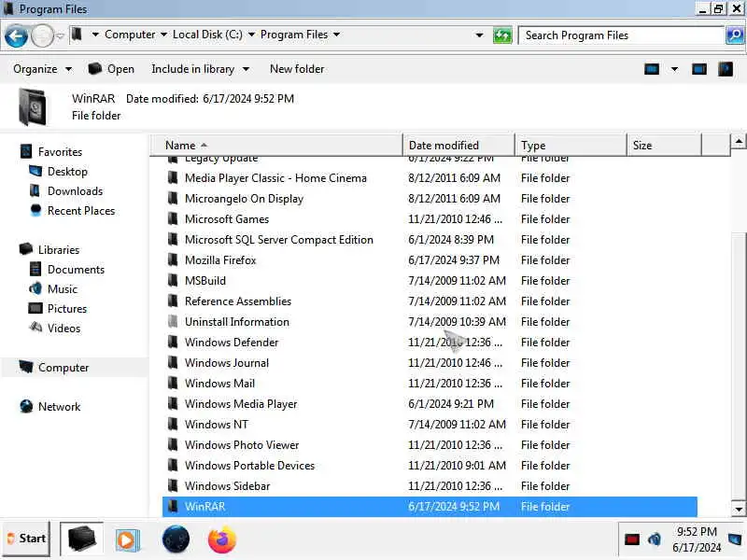747x560 pixels.
Task: Open Pictures library
Action: point(67,308)
